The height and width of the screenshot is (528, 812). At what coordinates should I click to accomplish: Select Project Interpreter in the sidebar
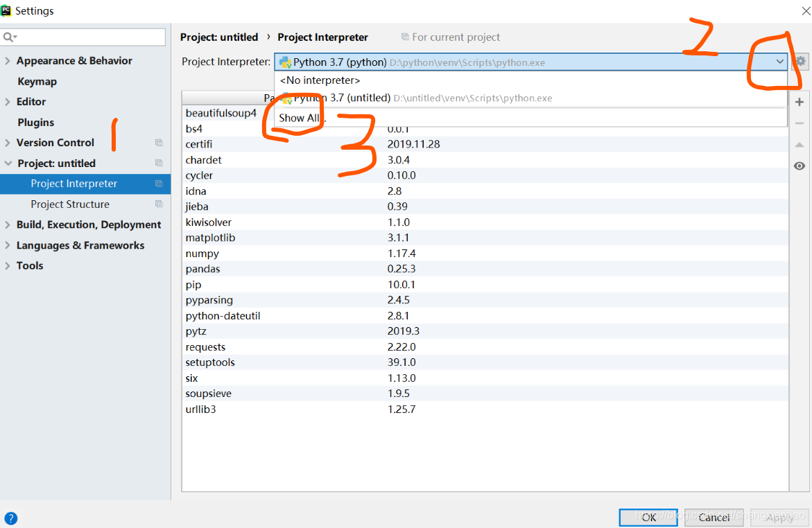point(85,184)
